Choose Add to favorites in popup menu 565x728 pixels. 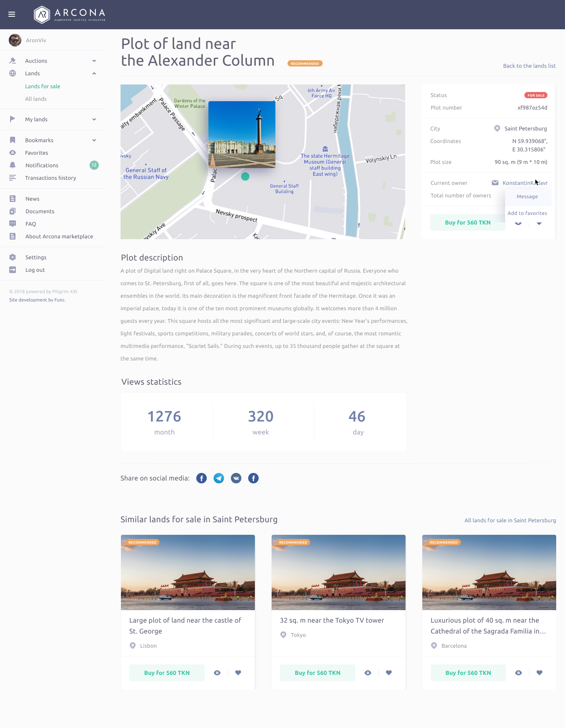pyautogui.click(x=527, y=213)
